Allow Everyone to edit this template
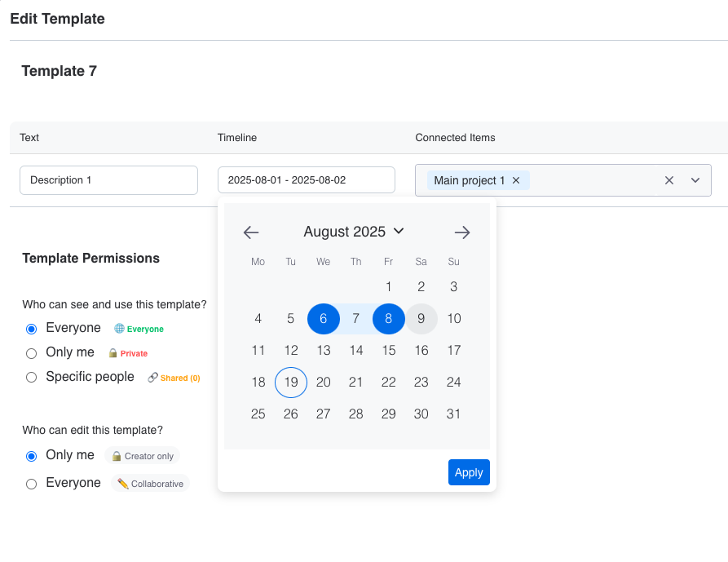This screenshot has height=562, width=728. (x=32, y=484)
